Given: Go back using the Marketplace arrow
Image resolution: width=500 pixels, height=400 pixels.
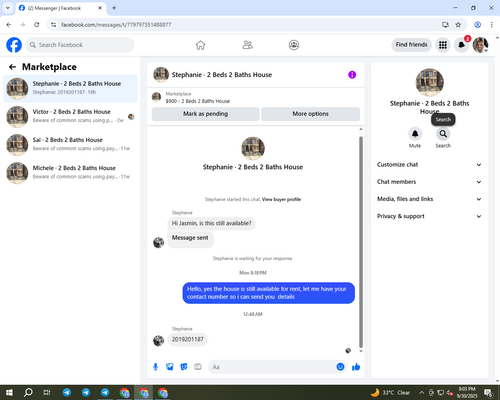Looking at the screenshot, I should (x=12, y=67).
